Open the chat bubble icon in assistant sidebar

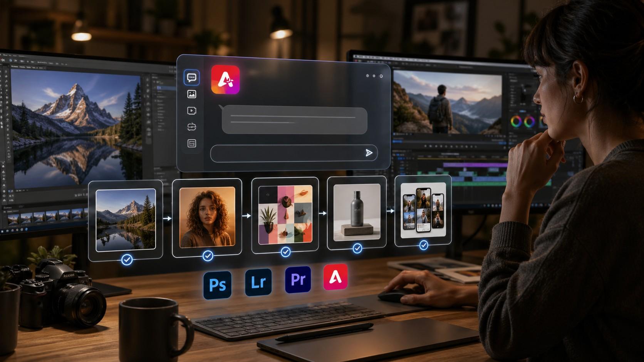point(191,78)
